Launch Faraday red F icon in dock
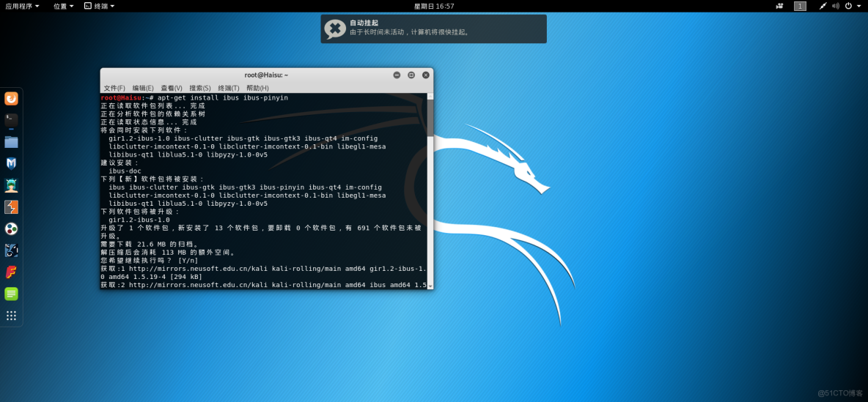Viewport: 868px width, 402px height. [x=11, y=272]
